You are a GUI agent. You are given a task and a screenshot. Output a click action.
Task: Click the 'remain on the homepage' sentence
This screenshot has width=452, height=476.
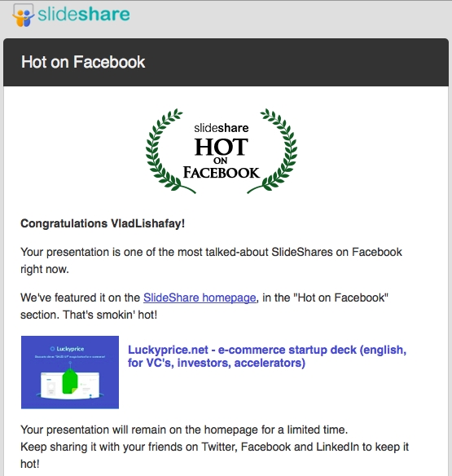pos(184,430)
